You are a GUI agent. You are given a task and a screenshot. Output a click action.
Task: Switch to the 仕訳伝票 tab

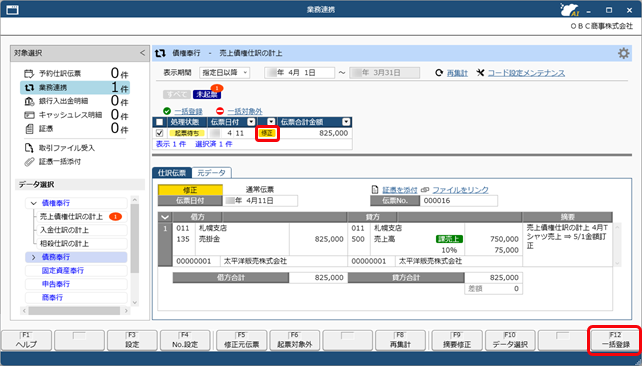click(172, 173)
